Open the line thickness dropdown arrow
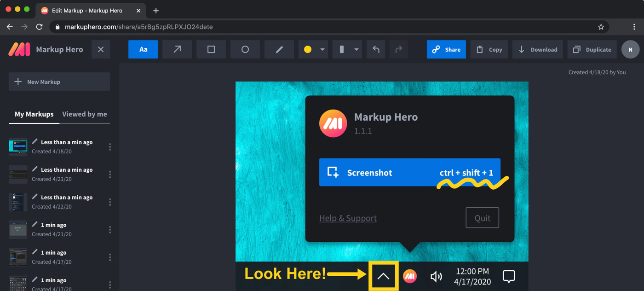The height and width of the screenshot is (291, 644). [x=356, y=50]
